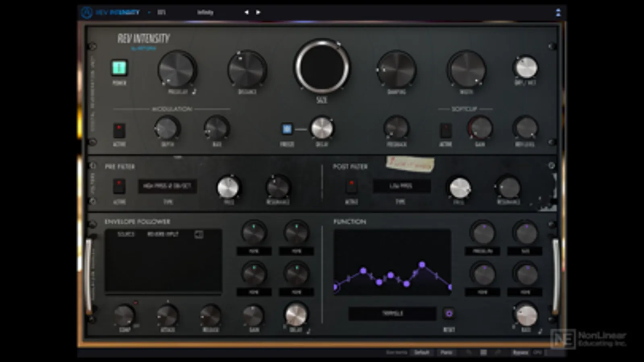Click the Pre Filter Freq knob

point(228,187)
